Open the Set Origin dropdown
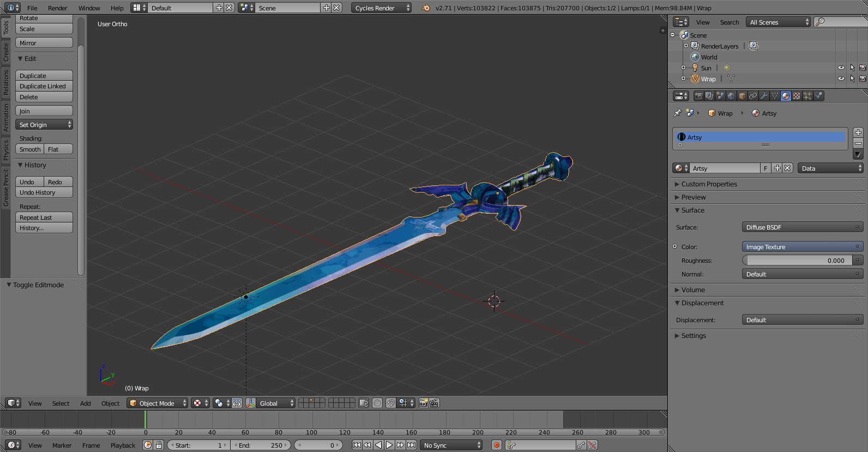The height and width of the screenshot is (452, 868). click(44, 125)
